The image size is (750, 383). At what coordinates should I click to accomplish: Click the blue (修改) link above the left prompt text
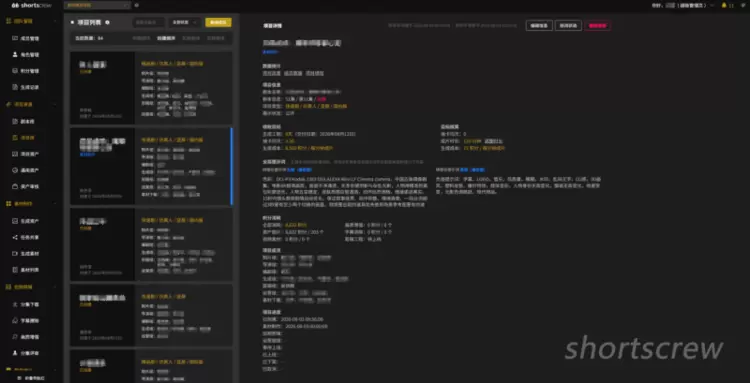(304, 170)
